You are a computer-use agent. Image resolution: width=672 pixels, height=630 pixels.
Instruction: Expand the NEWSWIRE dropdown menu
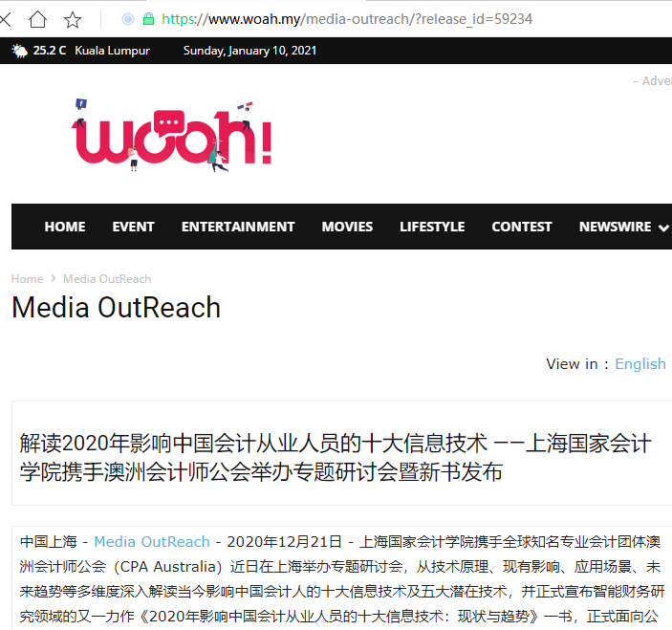pyautogui.click(x=623, y=227)
